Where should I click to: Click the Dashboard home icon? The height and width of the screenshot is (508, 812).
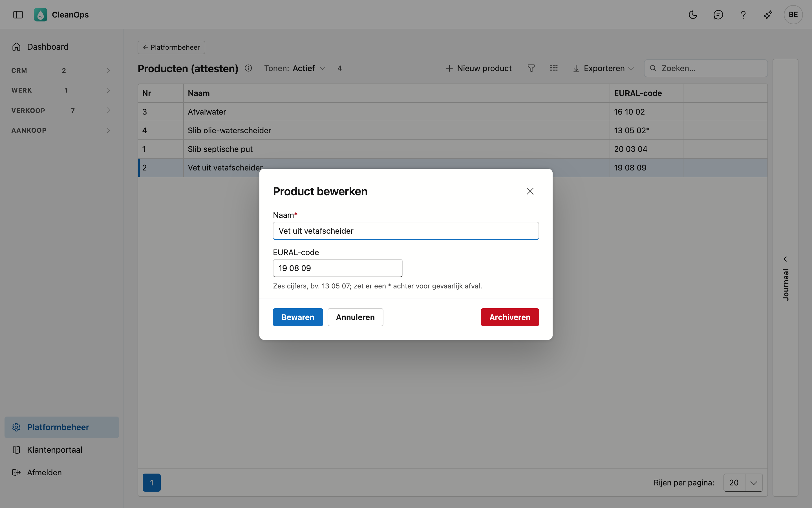tap(16, 47)
